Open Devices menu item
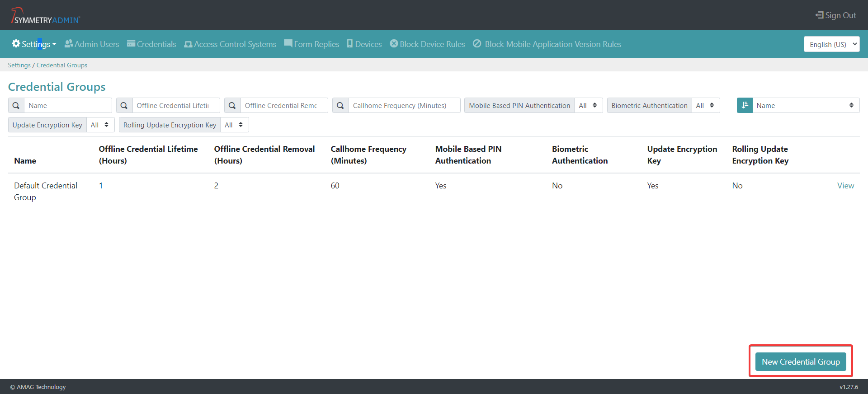Image resolution: width=868 pixels, height=394 pixels. (x=364, y=44)
